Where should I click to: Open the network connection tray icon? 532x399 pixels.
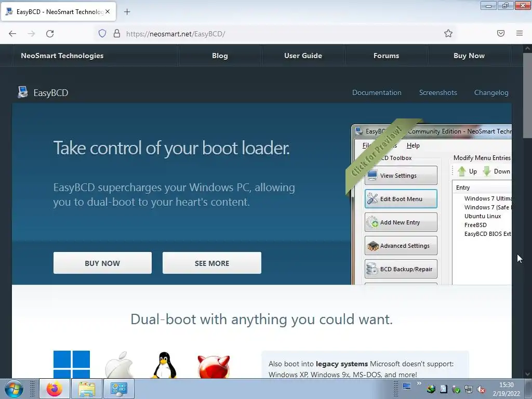pyautogui.click(x=469, y=389)
